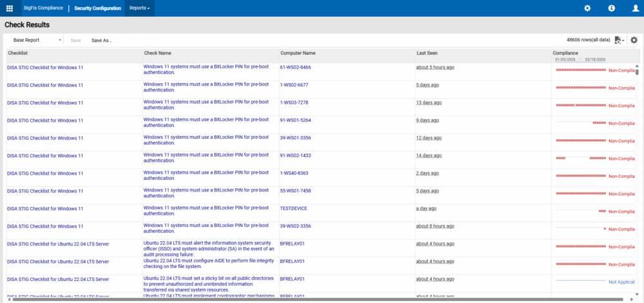Open computer TESTDEVICE
Image resolution: width=644 pixels, height=303 pixels.
[x=294, y=209]
